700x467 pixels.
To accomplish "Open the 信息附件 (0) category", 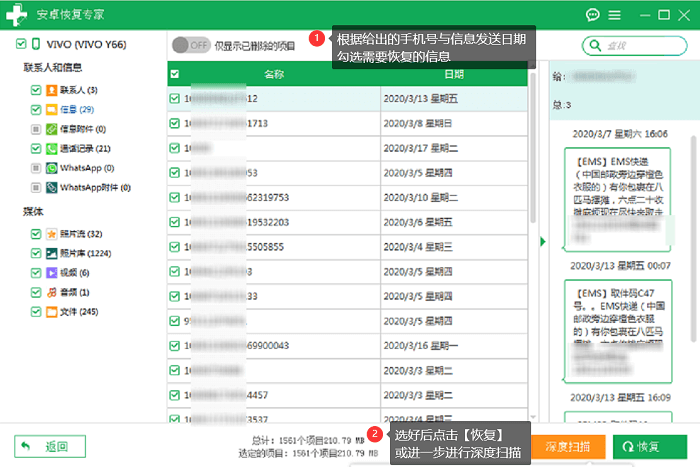I will [x=83, y=129].
